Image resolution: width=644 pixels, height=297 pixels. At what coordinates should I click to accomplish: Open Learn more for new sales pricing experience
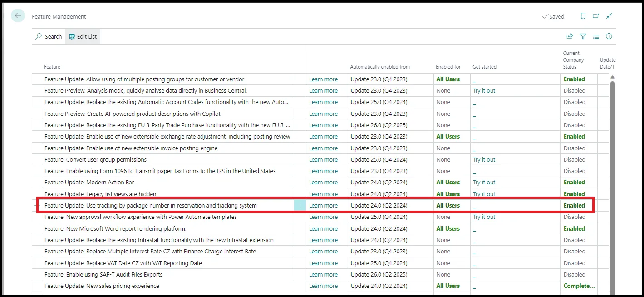323,286
